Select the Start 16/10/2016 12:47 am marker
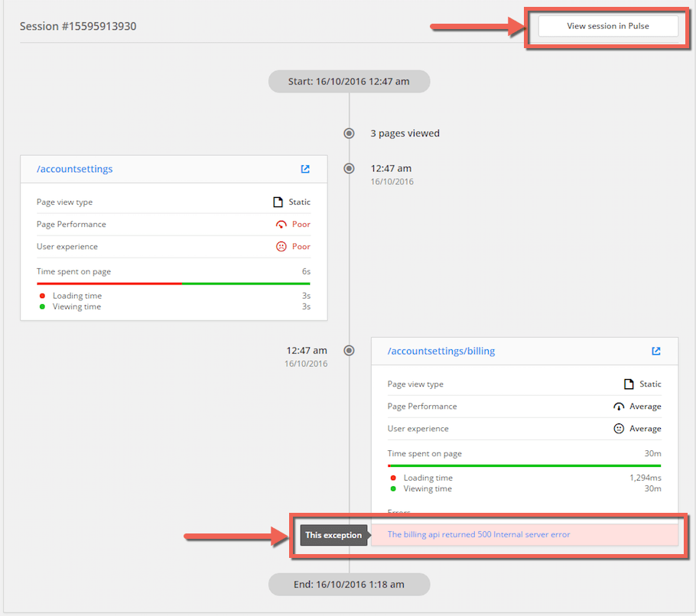 [349, 81]
